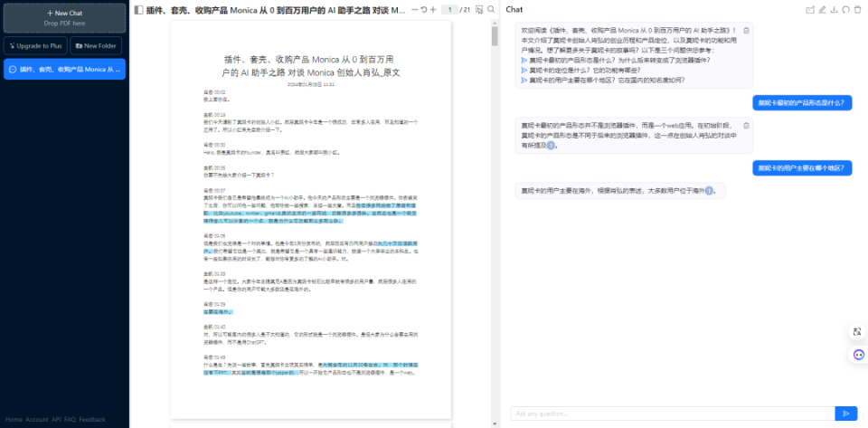Click the rotate PDF icon
Screen dimensions: 868x428
(x=424, y=9)
